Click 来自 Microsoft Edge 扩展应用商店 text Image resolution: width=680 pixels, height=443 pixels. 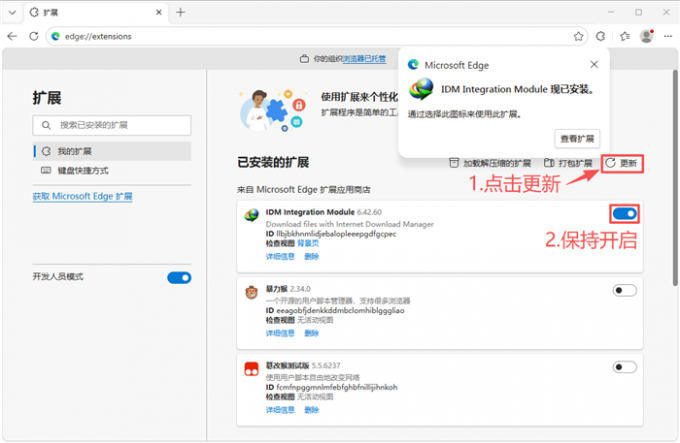tap(304, 190)
